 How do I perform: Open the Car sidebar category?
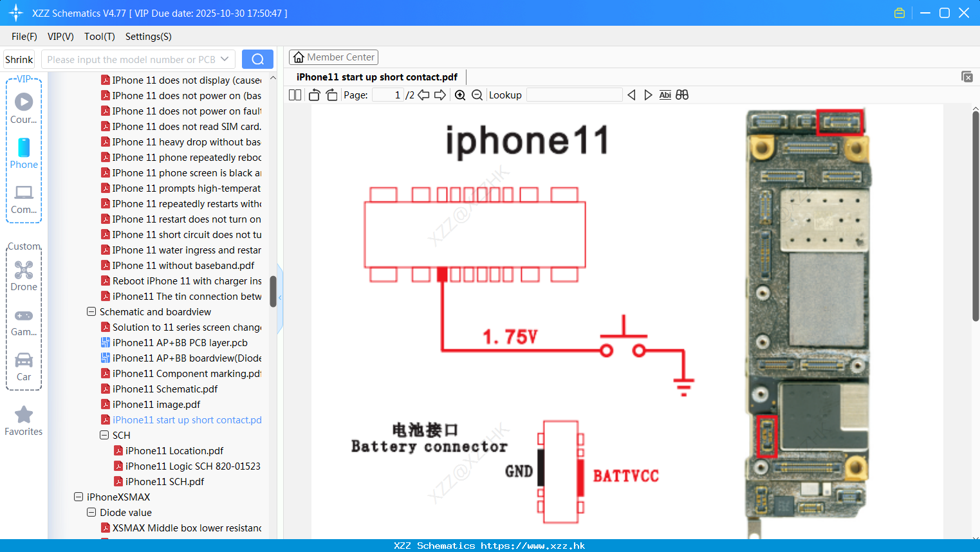tap(24, 367)
